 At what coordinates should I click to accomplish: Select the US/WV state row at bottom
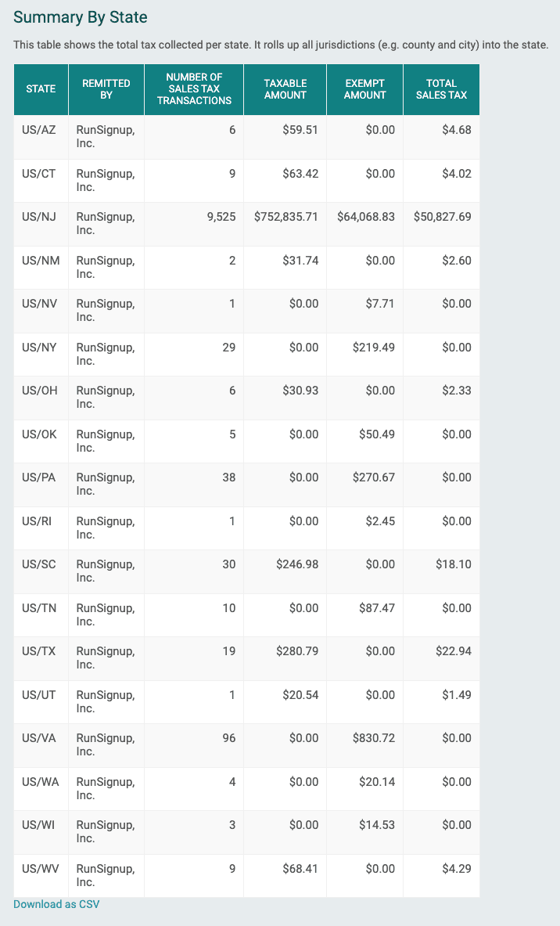click(x=40, y=867)
